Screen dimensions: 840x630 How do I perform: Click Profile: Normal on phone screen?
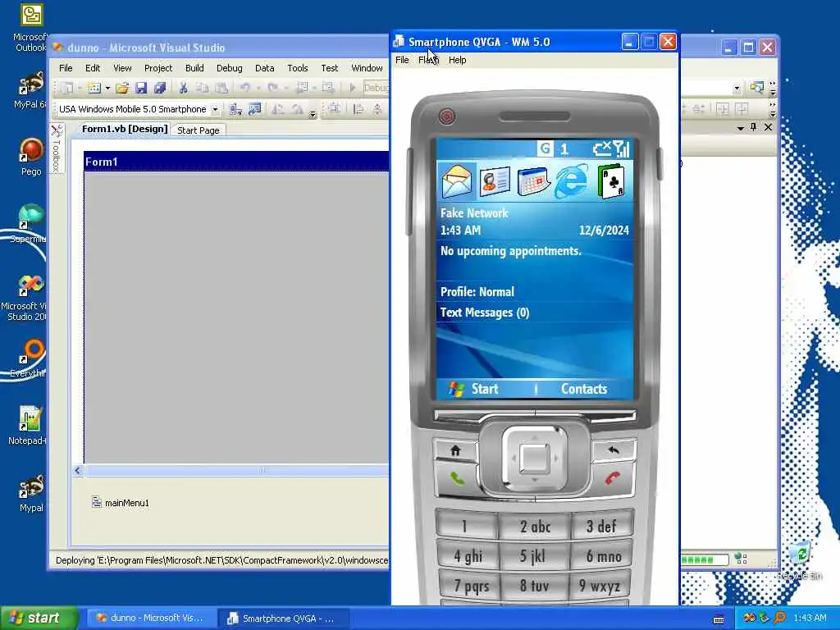[x=477, y=292]
